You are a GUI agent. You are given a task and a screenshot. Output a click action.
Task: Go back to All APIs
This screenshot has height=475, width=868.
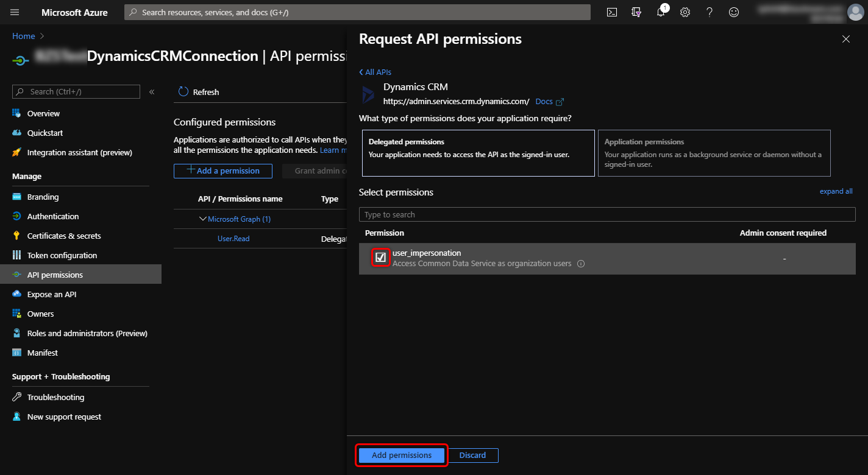(x=375, y=72)
